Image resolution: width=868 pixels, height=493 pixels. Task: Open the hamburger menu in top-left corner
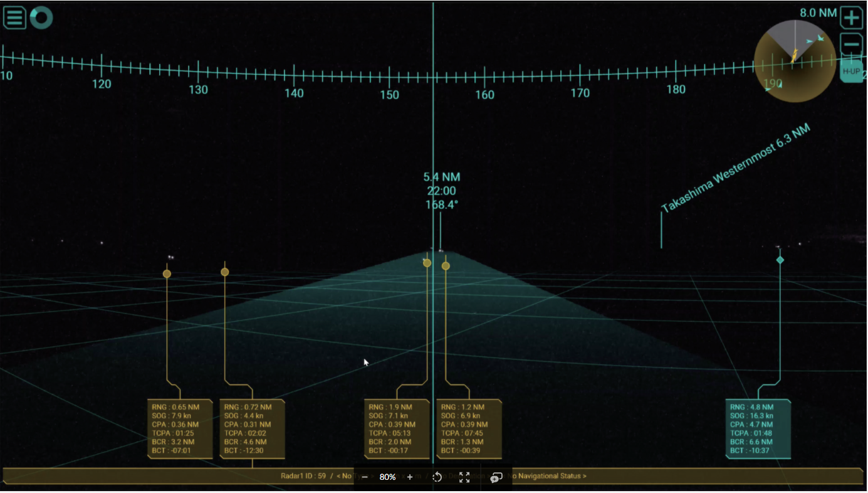point(14,18)
